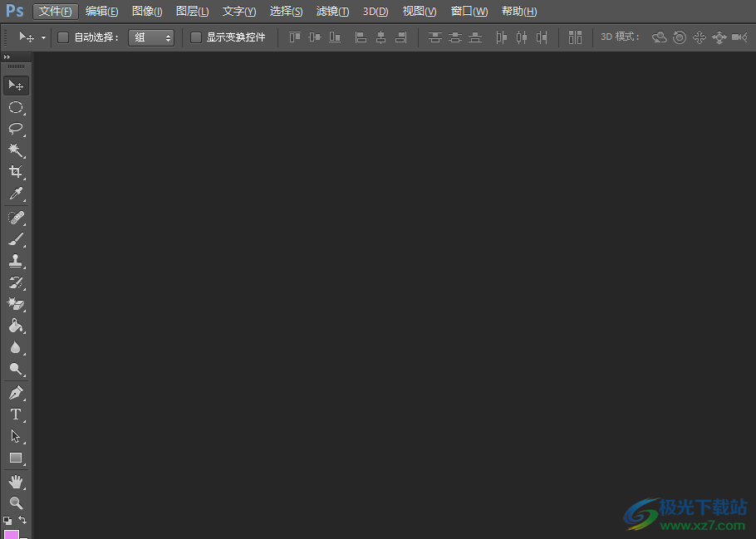Open the 文字(Y) menu
Viewport: 756px width, 539px height.
(x=239, y=11)
